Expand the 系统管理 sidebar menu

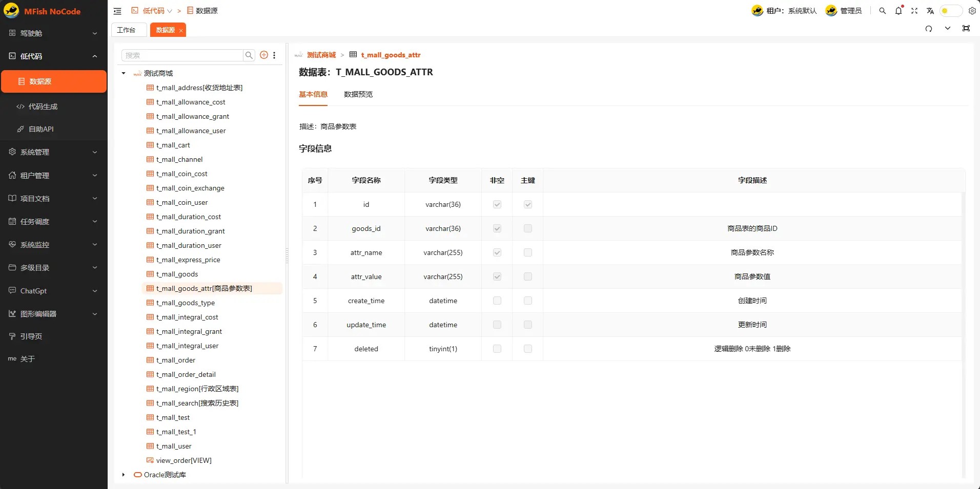(53, 152)
